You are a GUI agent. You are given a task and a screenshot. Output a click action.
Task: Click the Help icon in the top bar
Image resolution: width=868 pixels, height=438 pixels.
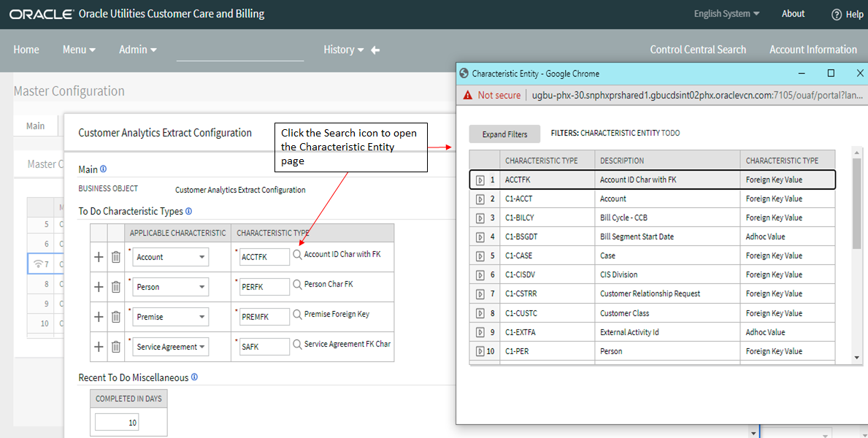(x=837, y=14)
